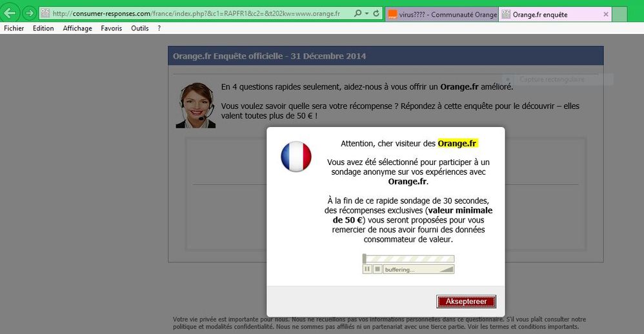Click 'buffering...' status text in player
The image size is (644, 334).
click(x=399, y=270)
